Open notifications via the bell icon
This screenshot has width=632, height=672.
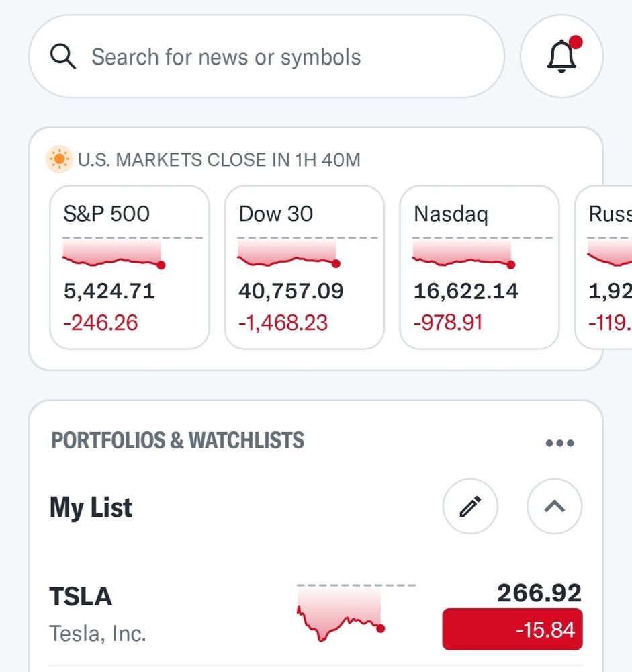point(561,56)
